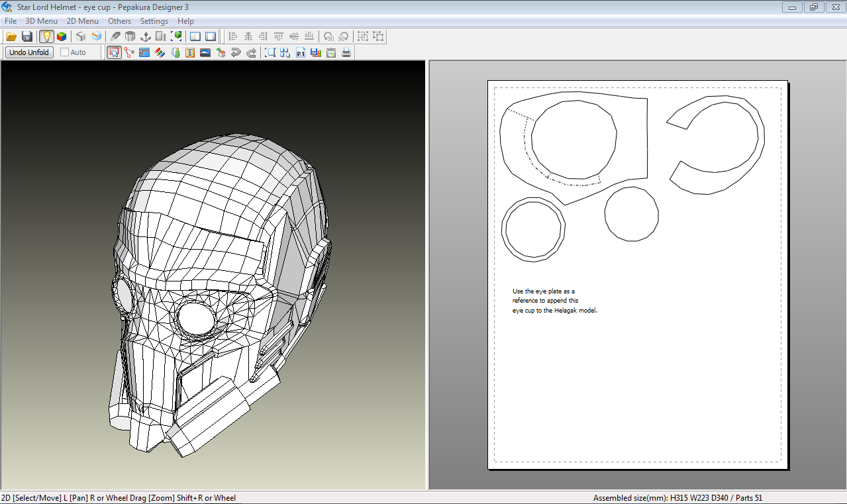Click the align right icon
This screenshot has height=504, width=847.
(x=263, y=36)
